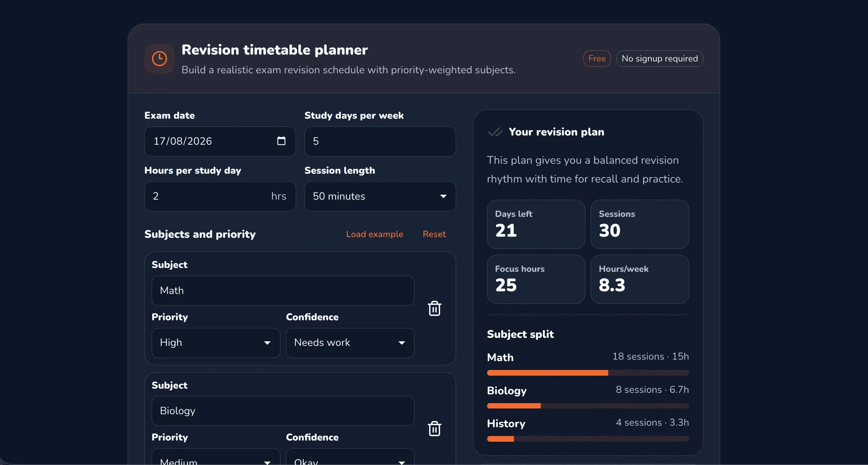Viewport: 868px width, 465px height.
Task: Click the Math subject name field
Action: click(x=283, y=291)
